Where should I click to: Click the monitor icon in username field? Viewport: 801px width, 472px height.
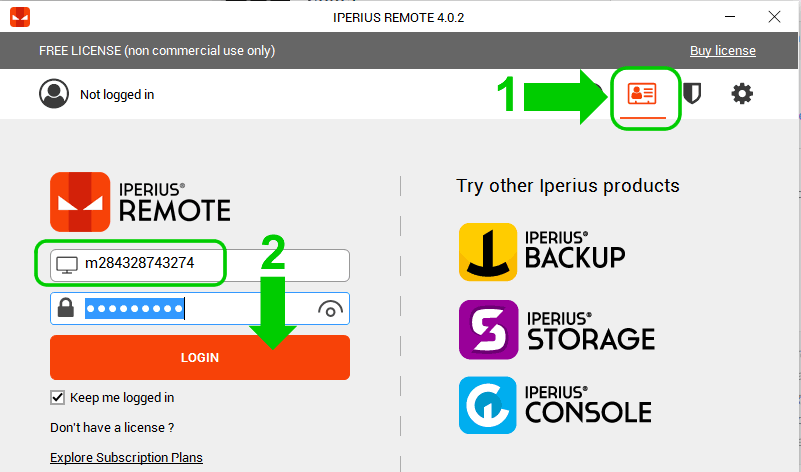[x=67, y=265]
